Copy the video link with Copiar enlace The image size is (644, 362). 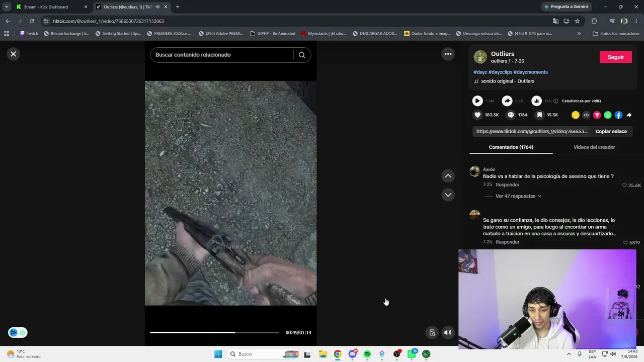point(611,131)
